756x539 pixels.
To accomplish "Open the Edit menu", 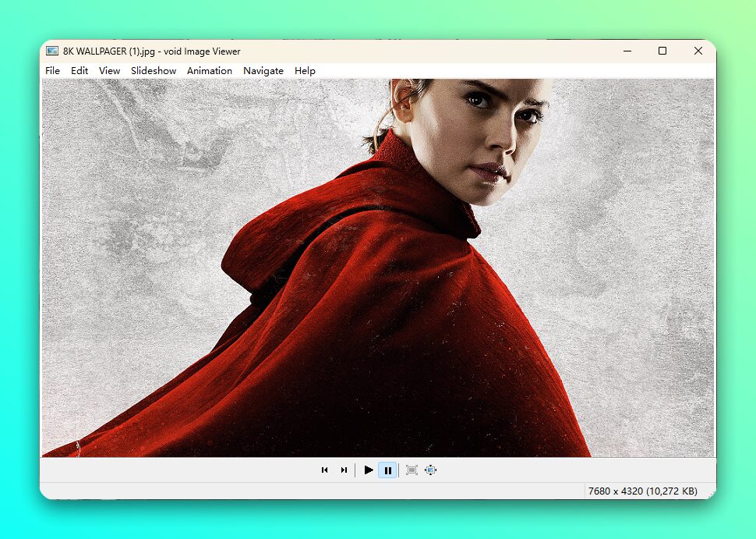I will pyautogui.click(x=79, y=70).
